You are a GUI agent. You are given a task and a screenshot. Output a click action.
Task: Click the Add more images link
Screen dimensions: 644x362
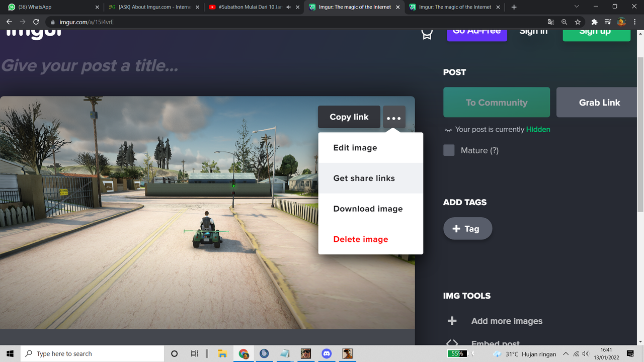click(507, 321)
